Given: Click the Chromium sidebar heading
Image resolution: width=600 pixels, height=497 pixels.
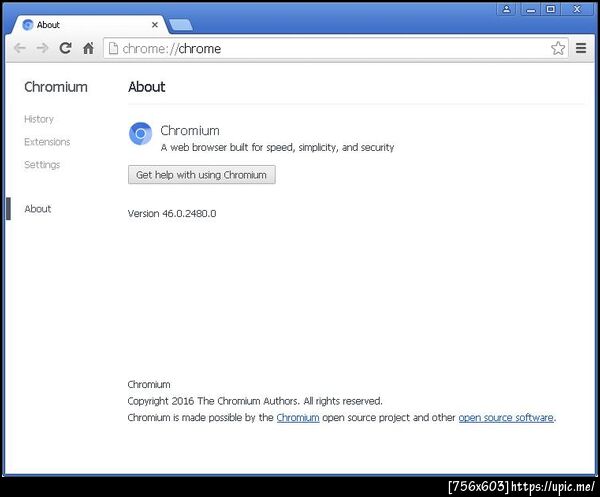Looking at the screenshot, I should click(x=56, y=87).
